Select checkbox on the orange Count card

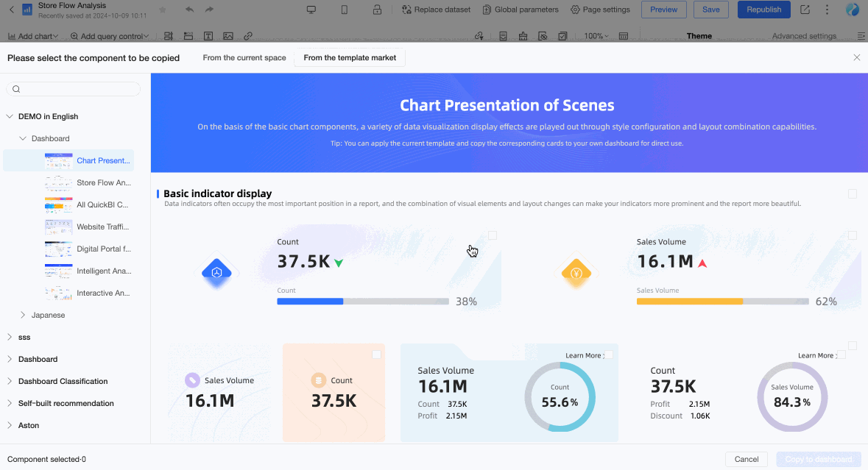376,355
